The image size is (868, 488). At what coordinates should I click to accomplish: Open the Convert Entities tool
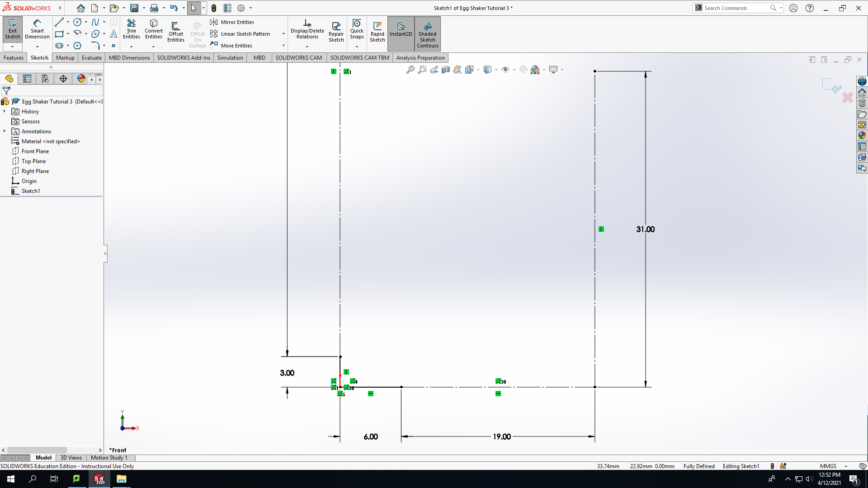(153, 30)
